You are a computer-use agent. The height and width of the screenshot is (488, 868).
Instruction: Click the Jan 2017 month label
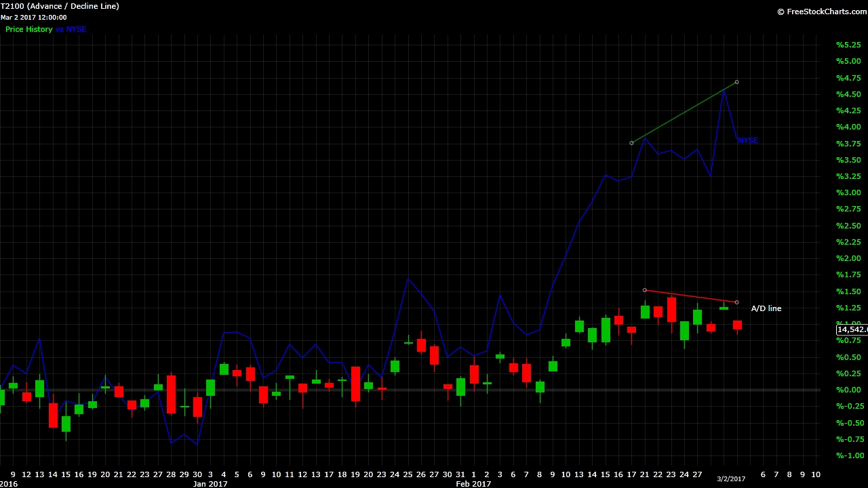coord(210,484)
